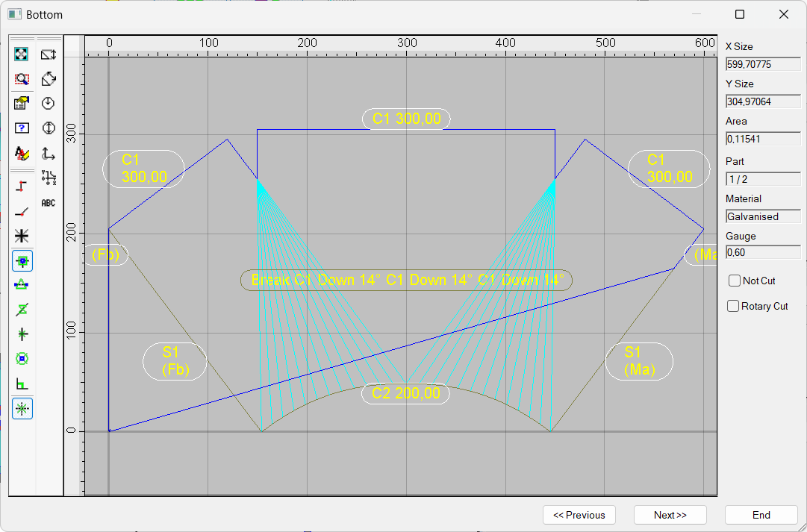
Task: Click inside the Material field
Action: pyautogui.click(x=762, y=216)
